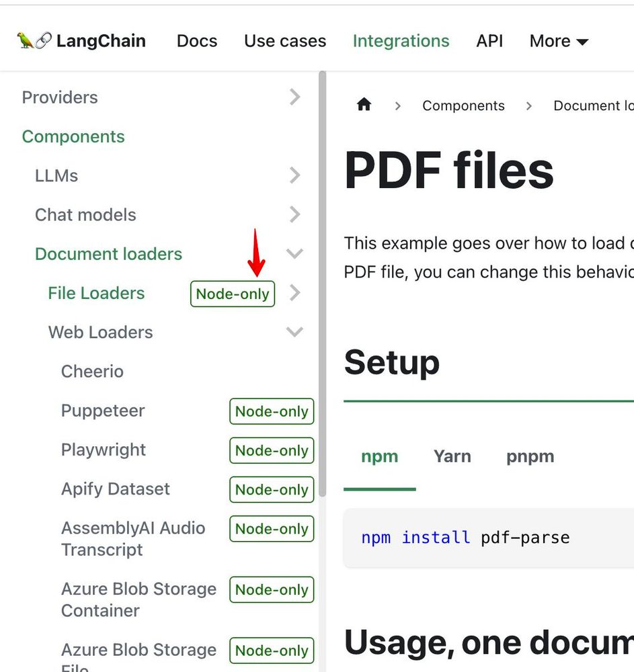Open the Puppeteer loader page

[x=104, y=411]
